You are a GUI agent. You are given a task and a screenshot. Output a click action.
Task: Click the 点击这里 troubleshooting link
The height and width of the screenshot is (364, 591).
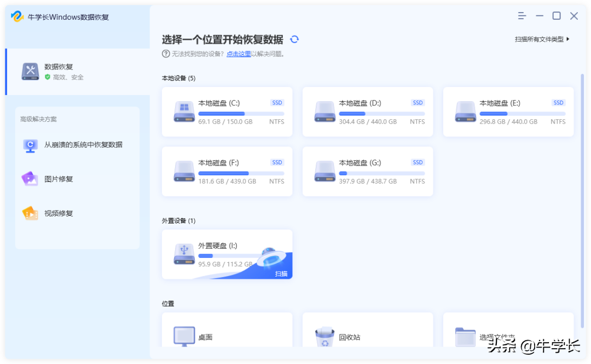click(x=239, y=53)
